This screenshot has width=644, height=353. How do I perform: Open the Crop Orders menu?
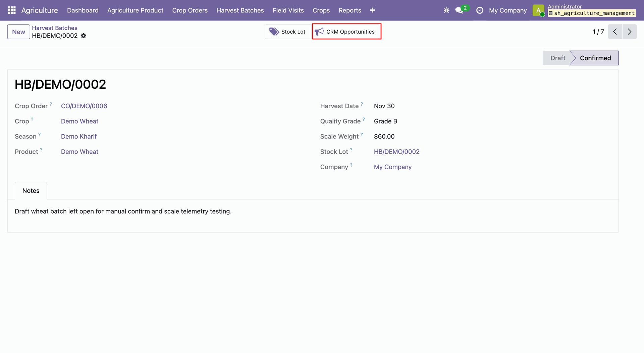point(190,10)
